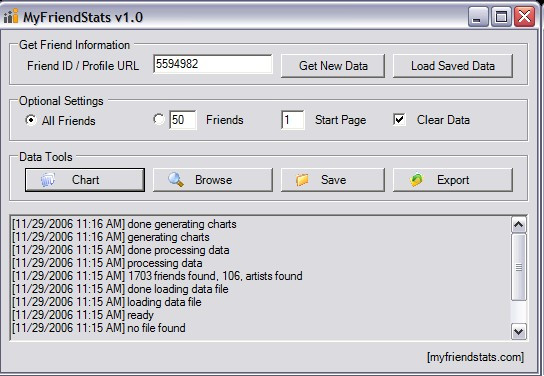Export the friend data
The height and width of the screenshot is (376, 544).
tap(453, 180)
